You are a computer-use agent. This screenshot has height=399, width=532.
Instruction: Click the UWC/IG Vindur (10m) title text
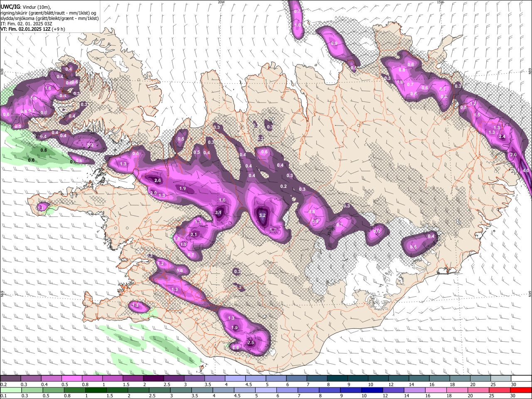click(25, 7)
